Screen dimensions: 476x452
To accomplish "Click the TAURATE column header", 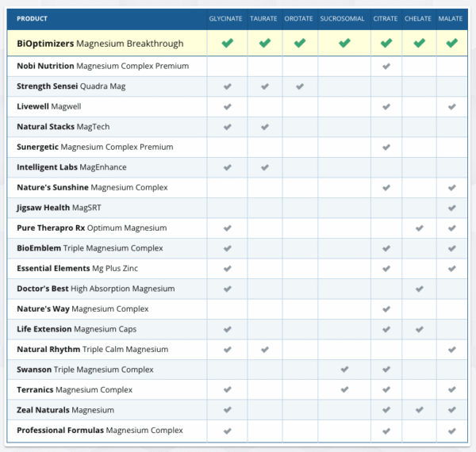I will [x=263, y=19].
